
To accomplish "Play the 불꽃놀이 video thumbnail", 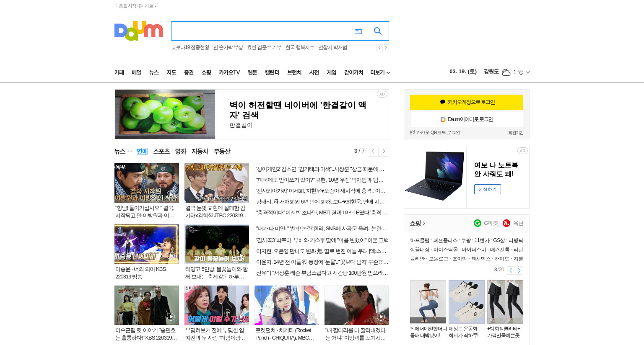I will pos(217,244).
